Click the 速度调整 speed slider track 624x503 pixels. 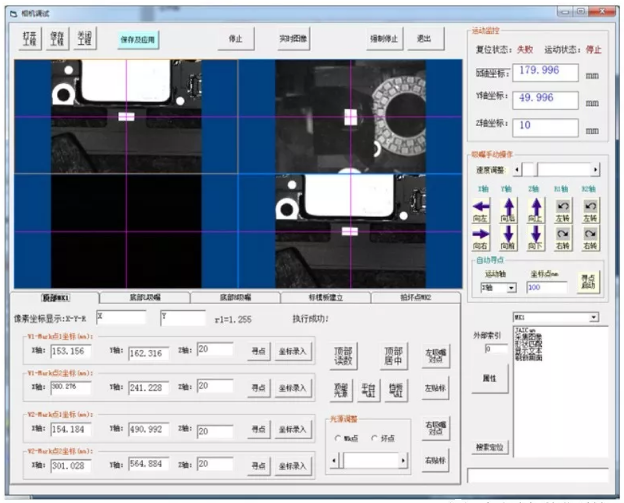(x=565, y=170)
